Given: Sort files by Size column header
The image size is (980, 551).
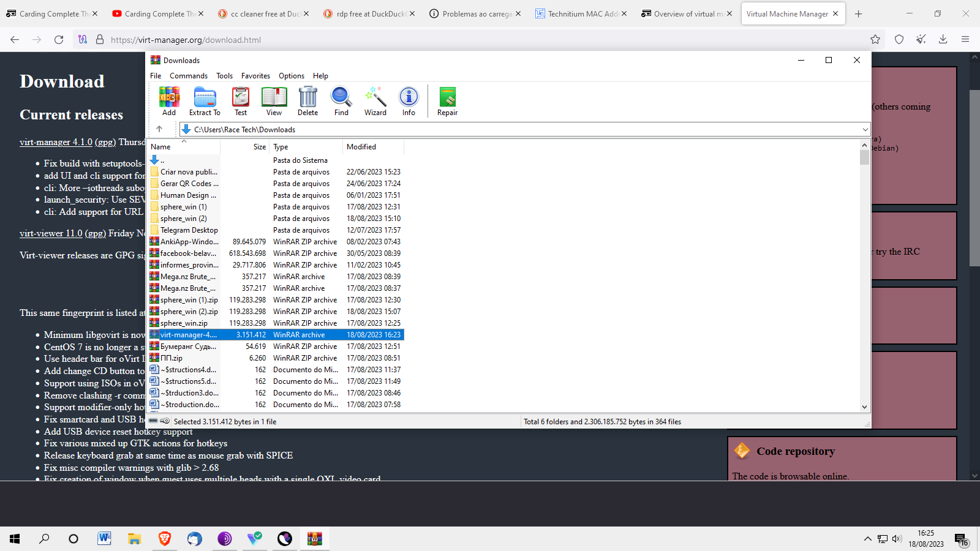Looking at the screenshot, I should (x=259, y=147).
